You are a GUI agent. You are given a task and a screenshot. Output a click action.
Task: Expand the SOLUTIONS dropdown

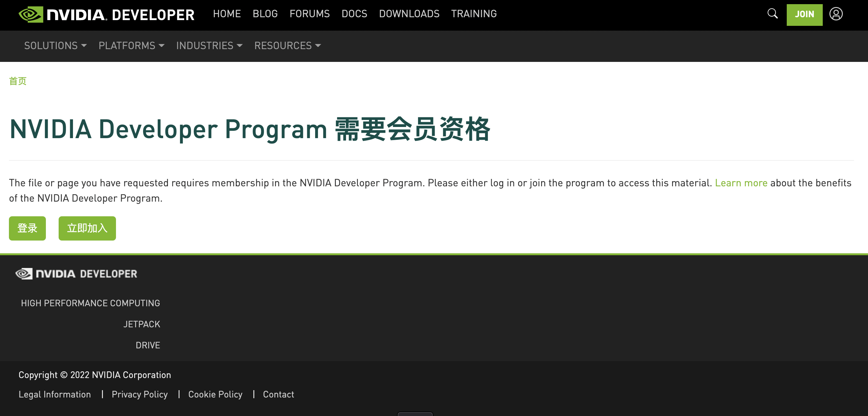point(55,46)
